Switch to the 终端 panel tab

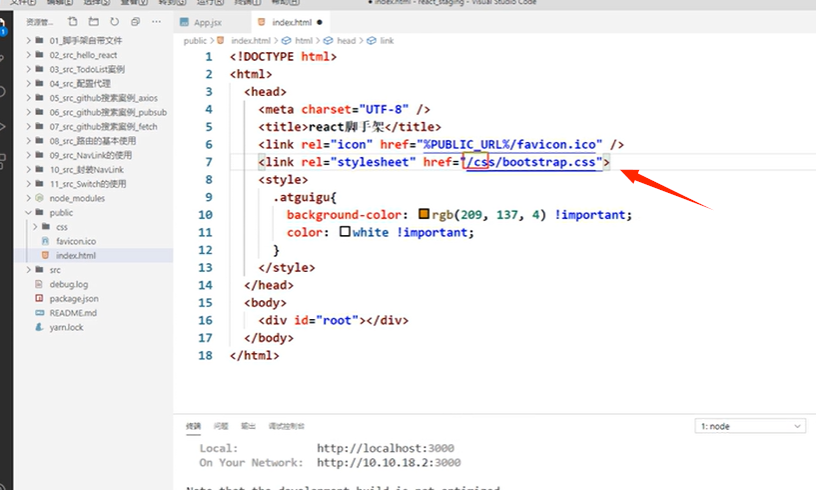click(x=193, y=426)
